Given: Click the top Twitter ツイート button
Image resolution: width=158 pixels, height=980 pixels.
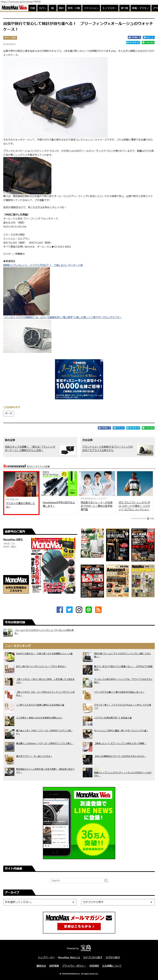Looking at the screenshot, I should coord(149,37).
